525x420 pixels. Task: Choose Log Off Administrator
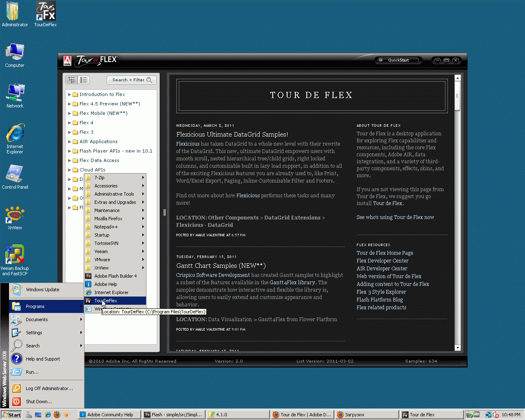tap(46, 388)
